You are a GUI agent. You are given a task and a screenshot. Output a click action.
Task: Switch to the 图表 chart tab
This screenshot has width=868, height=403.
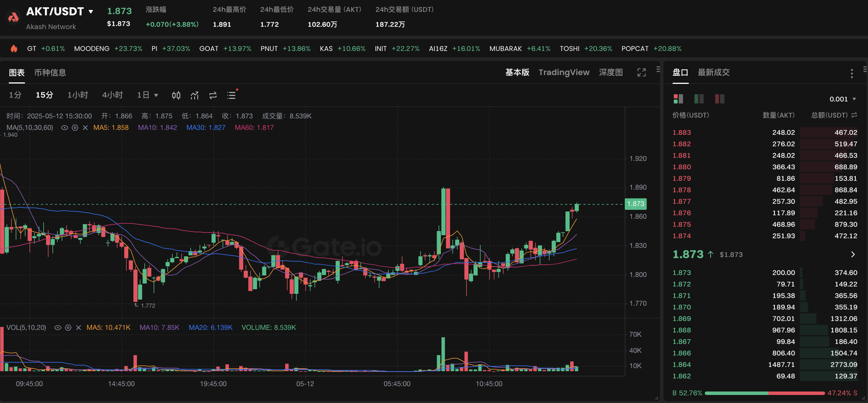click(17, 73)
